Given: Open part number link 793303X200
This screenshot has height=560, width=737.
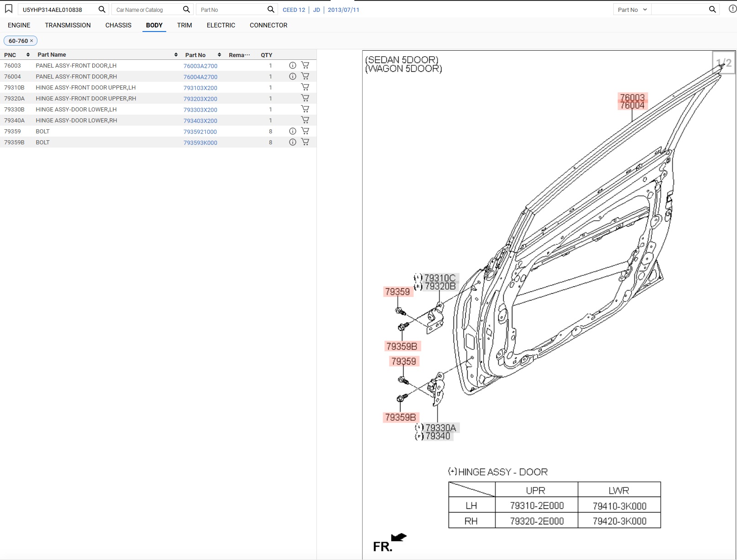Looking at the screenshot, I should pyautogui.click(x=200, y=110).
